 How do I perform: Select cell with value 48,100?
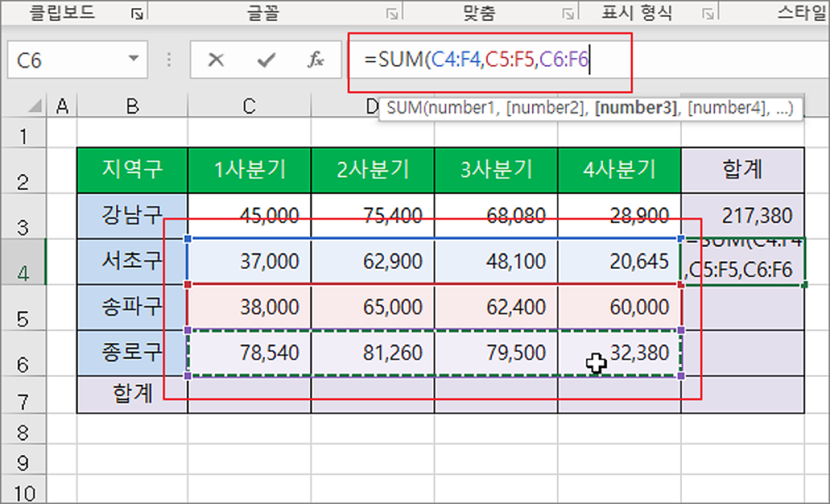click(496, 262)
